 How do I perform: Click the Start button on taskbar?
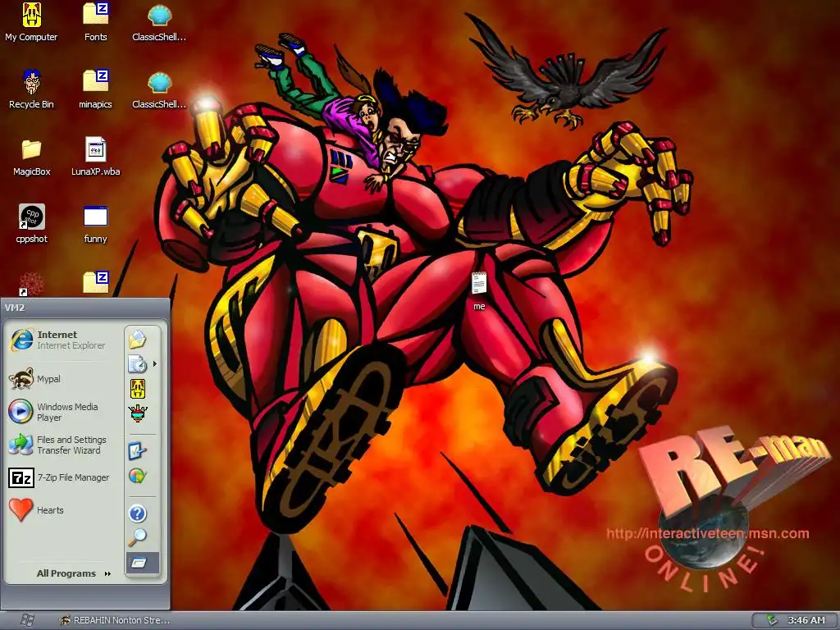click(27, 620)
